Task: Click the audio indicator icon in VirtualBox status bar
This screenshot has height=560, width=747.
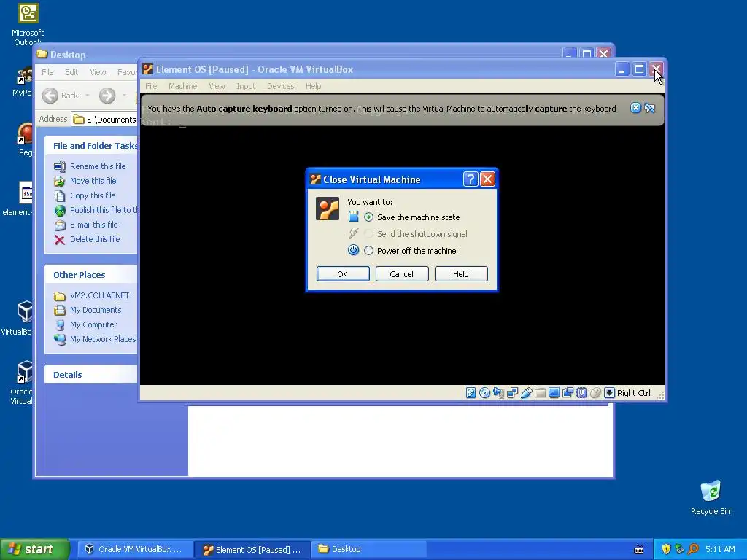Action: (498, 393)
